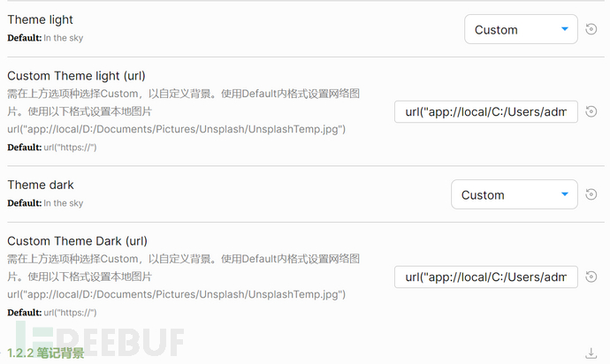Reset Custom Theme Dark (url) to default

pyautogui.click(x=591, y=277)
